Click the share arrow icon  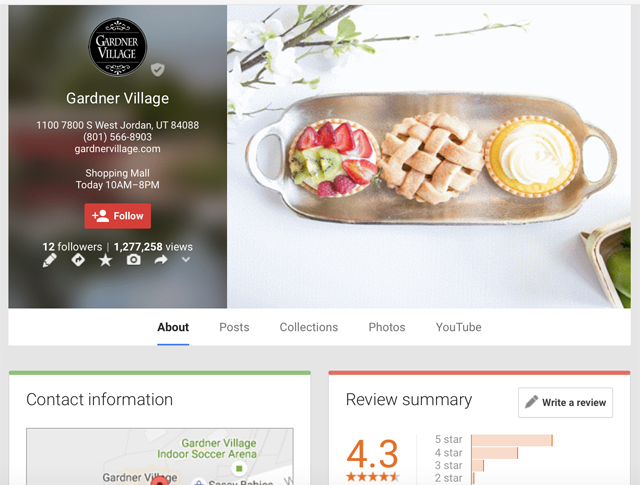pos(161,260)
